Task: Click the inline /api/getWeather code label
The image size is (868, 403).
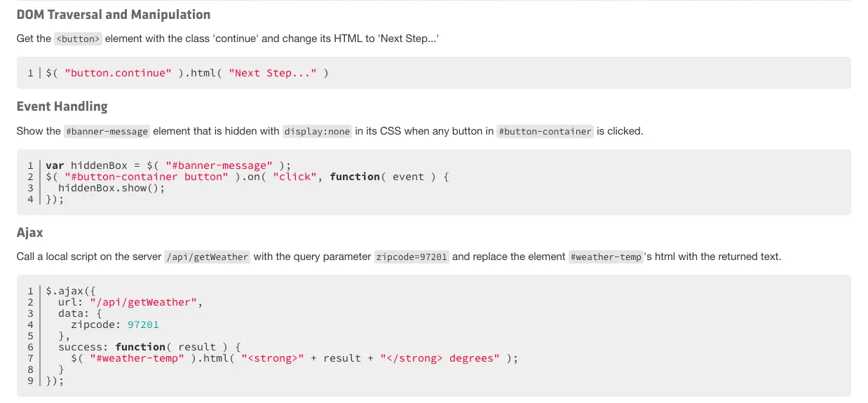Action: [207, 257]
